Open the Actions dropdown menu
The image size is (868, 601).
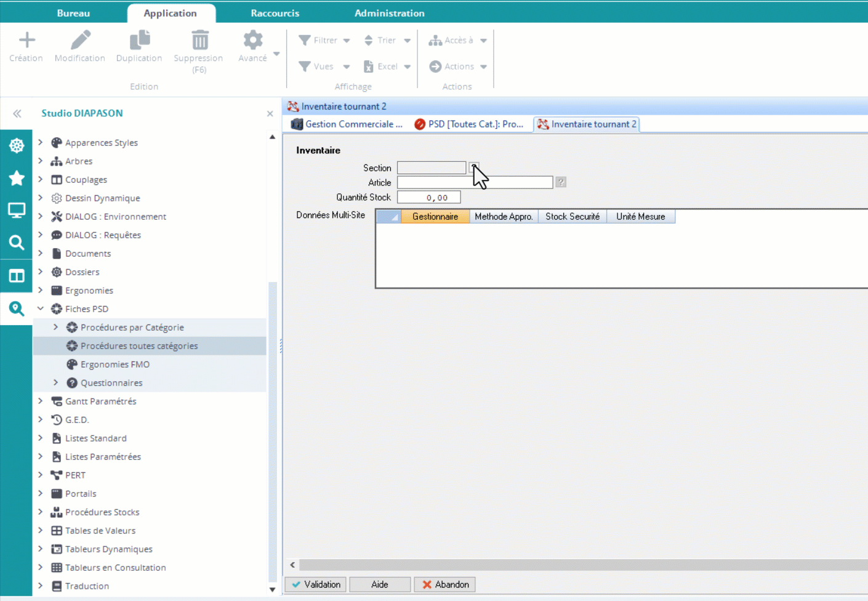(458, 67)
